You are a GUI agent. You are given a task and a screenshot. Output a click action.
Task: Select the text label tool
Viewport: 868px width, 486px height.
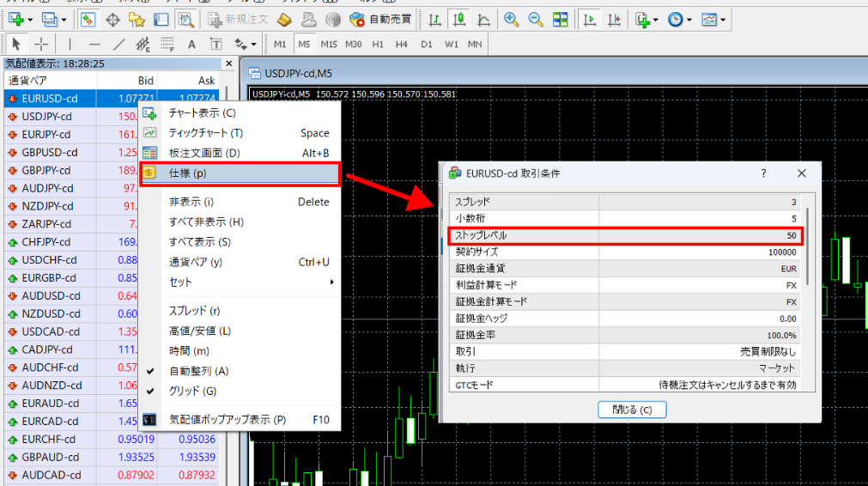coord(191,44)
